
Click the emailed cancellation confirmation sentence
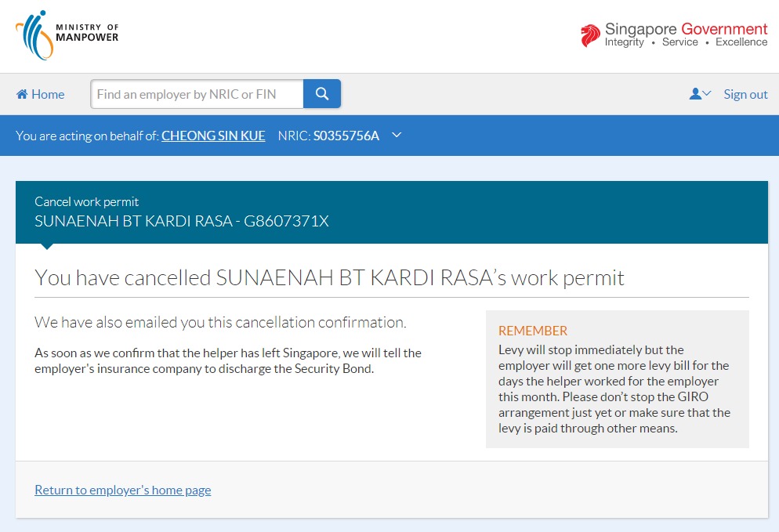[x=220, y=322]
